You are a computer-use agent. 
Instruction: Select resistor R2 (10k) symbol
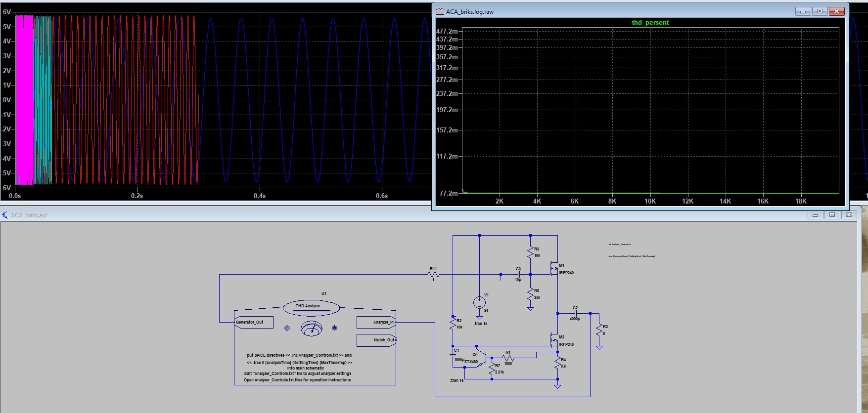tap(453, 324)
